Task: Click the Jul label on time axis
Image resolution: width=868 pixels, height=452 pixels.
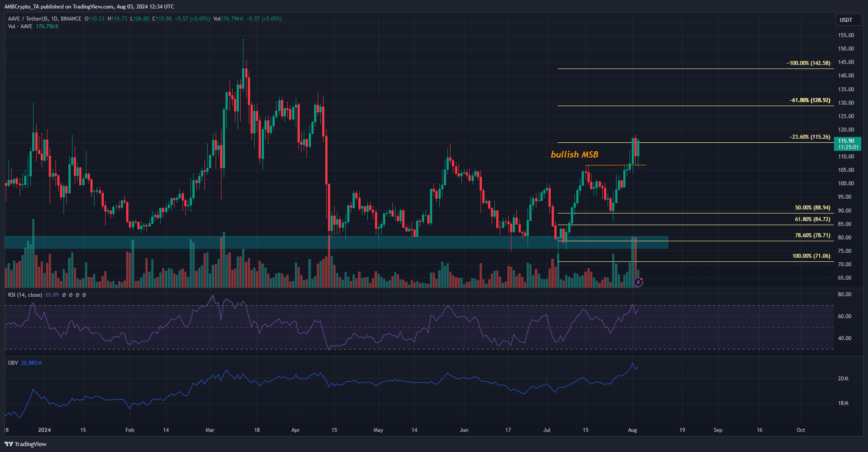Action: [x=547, y=430]
